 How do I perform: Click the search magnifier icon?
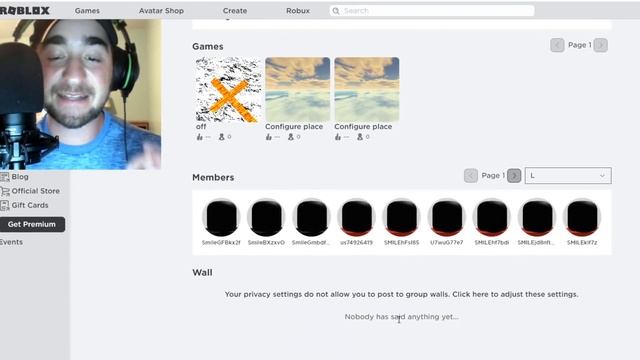click(336, 11)
